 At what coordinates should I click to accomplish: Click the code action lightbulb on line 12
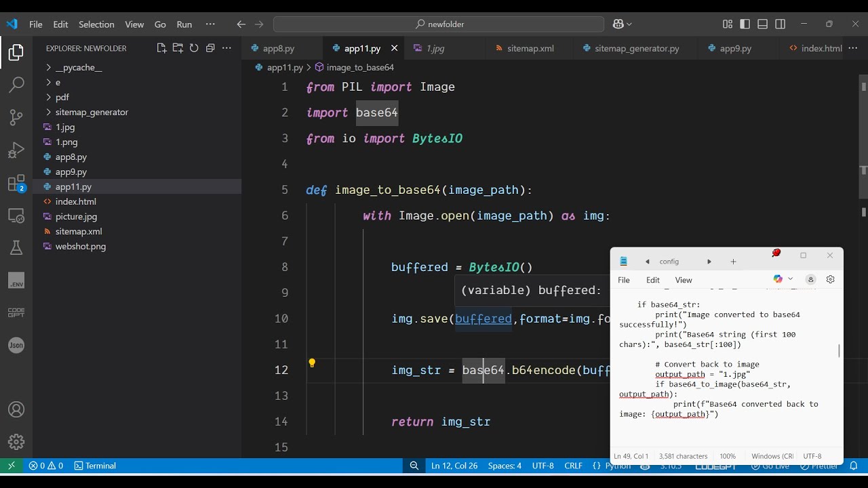pos(312,363)
